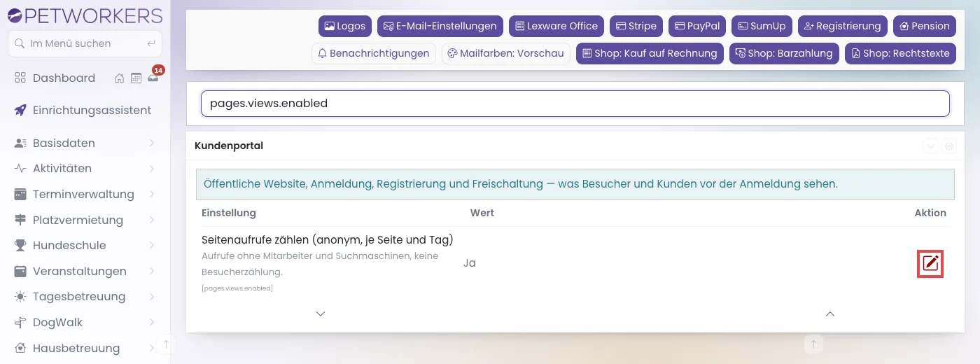Viewport: 980px width, 364px height.
Task: Open Shop: Barzahlung settings
Action: 784,53
